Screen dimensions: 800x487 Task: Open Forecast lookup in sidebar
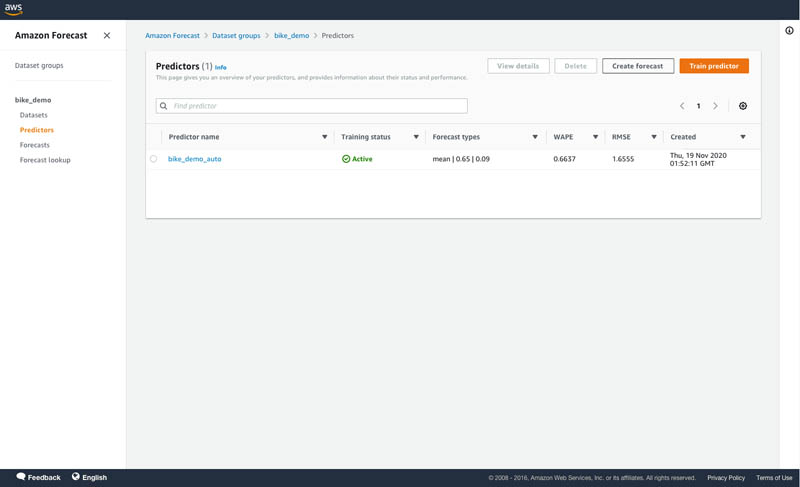[45, 160]
